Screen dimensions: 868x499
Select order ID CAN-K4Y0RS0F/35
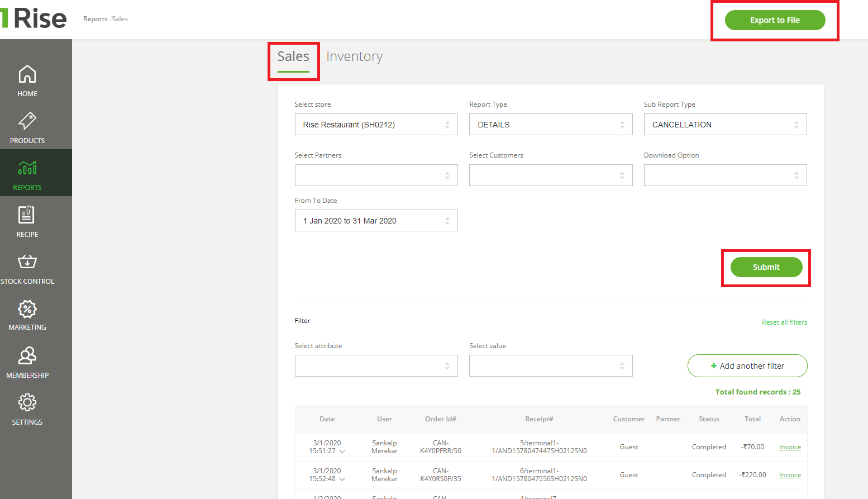441,475
